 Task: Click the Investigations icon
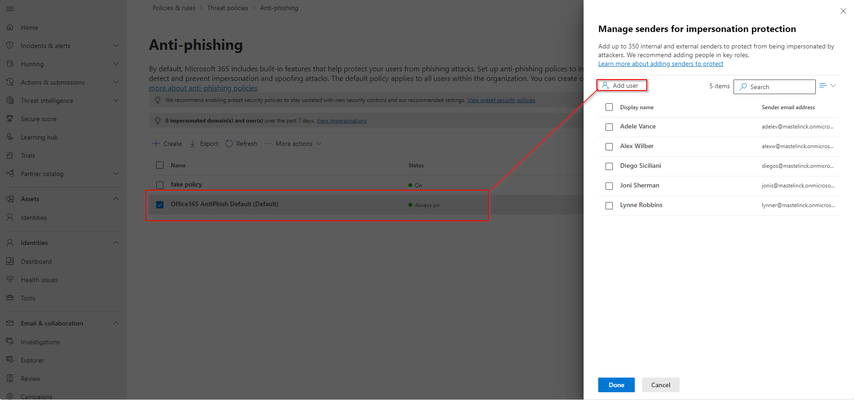[9, 342]
